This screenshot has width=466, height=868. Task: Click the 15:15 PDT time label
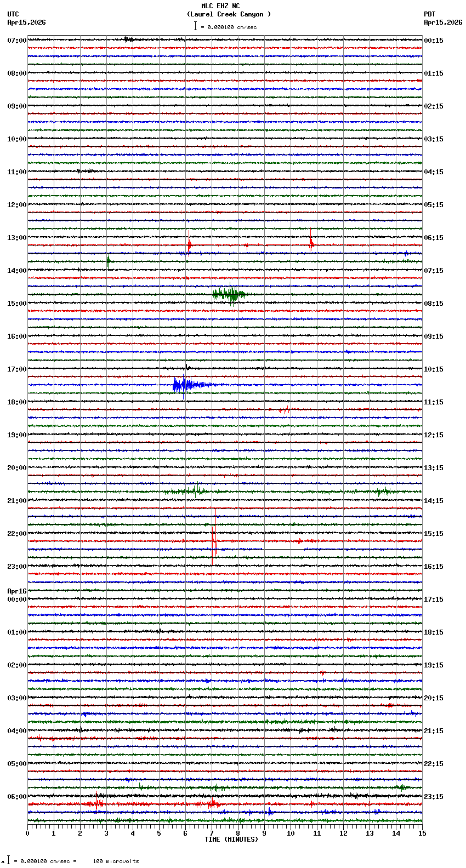coord(434,534)
